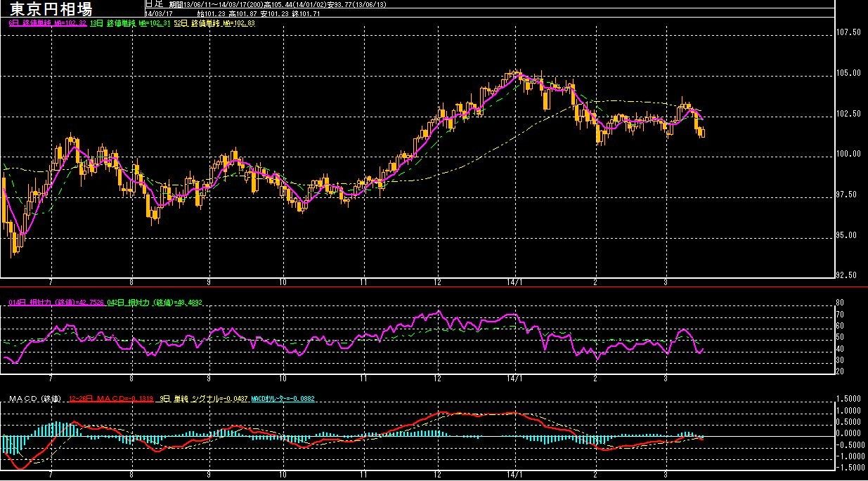Click the 40 level on RSI axis
Viewport: 868px width, 481px height.
839,350
